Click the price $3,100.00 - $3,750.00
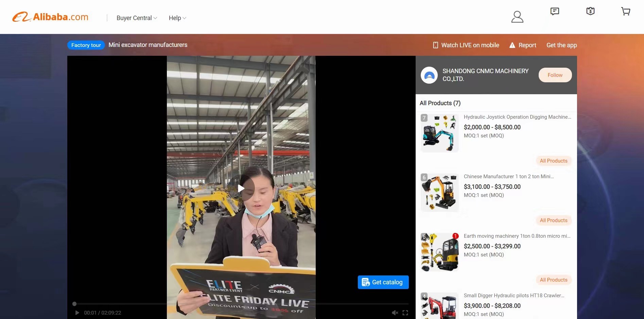Image resolution: width=644 pixels, height=319 pixels. [492, 187]
